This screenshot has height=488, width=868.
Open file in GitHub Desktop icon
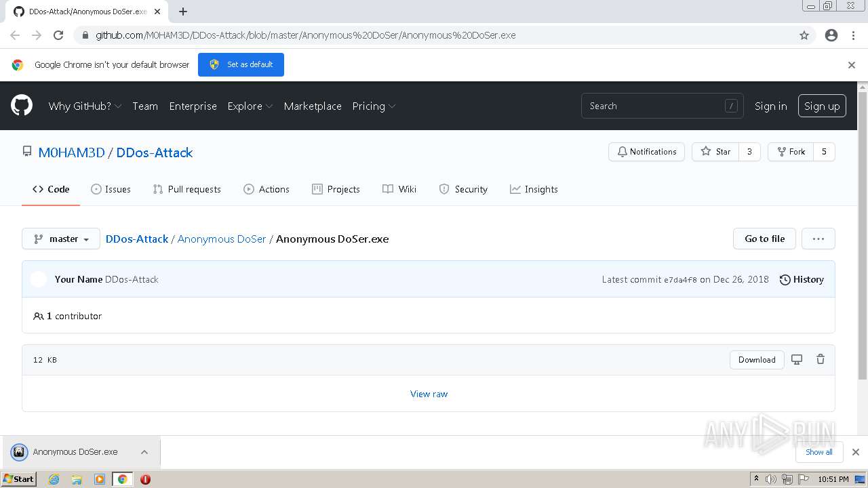(x=797, y=360)
